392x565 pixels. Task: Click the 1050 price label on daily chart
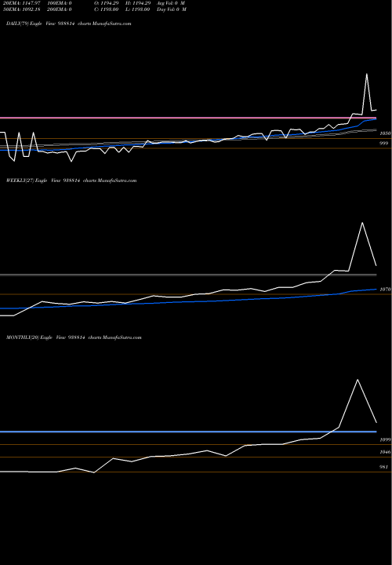pos(386,133)
